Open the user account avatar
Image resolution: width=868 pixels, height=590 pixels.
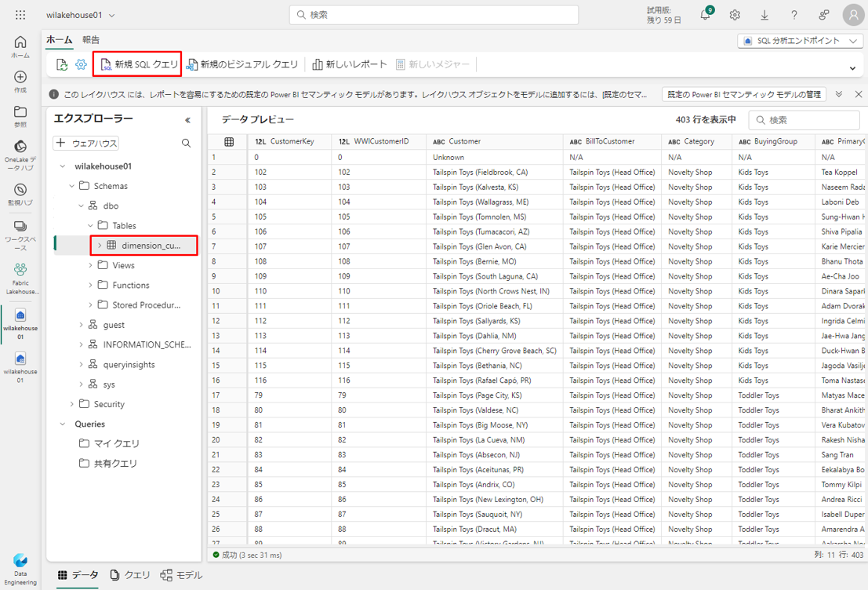(853, 15)
